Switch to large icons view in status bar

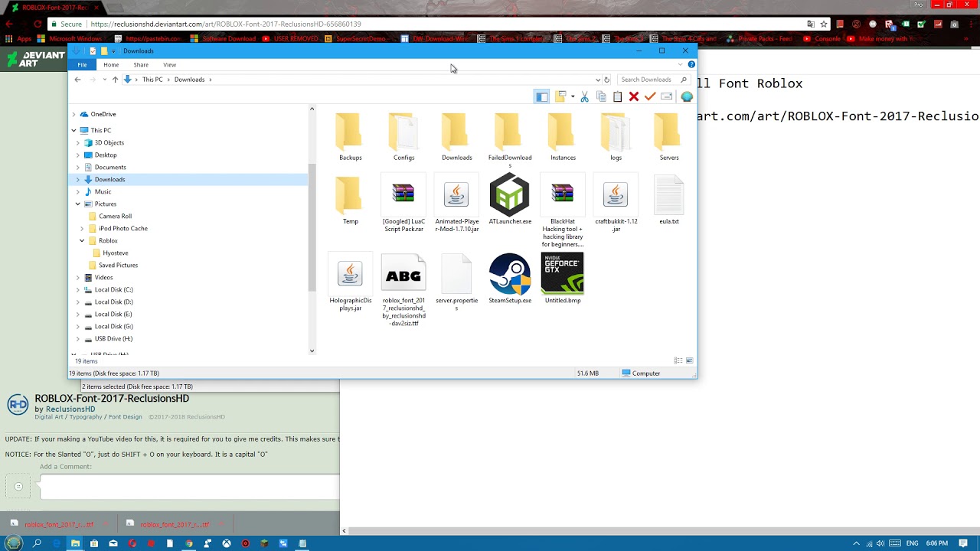tap(689, 360)
